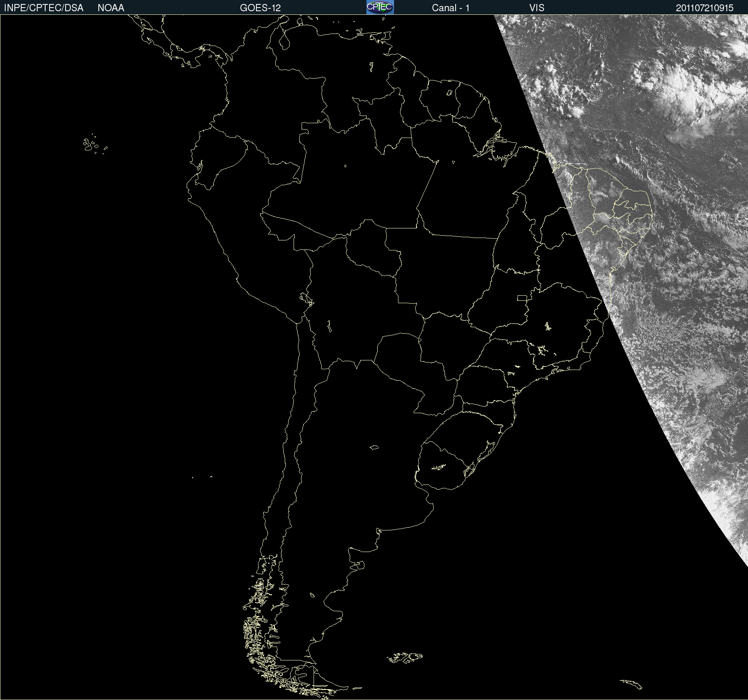Click the Canal - 1 label
The height and width of the screenshot is (700, 748).
click(451, 8)
